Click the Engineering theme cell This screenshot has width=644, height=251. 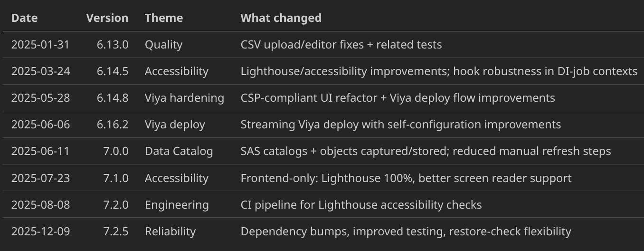[x=177, y=204]
